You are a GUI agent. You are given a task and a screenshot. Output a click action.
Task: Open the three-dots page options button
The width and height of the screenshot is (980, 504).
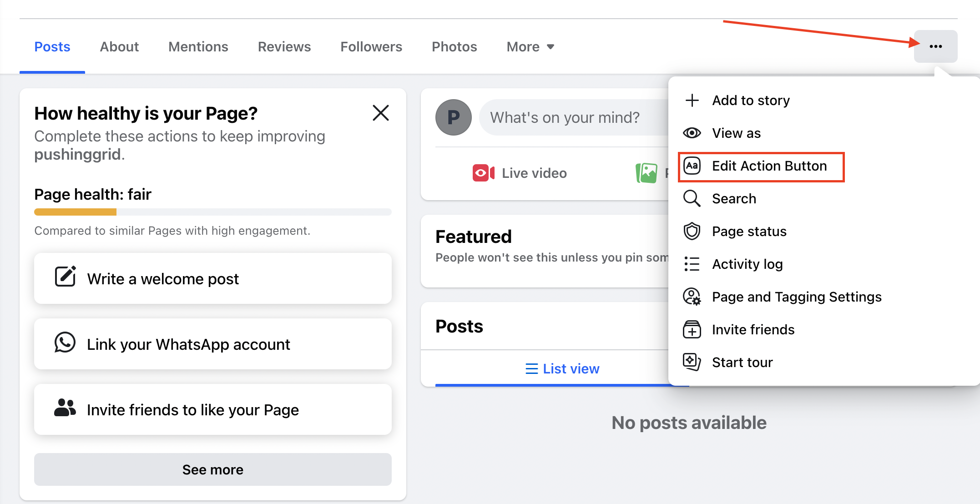pyautogui.click(x=935, y=46)
